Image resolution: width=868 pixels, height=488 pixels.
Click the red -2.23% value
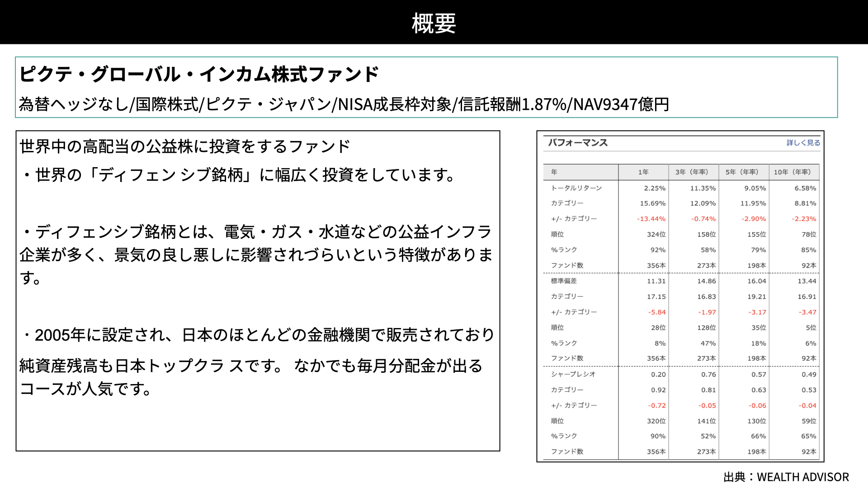804,219
